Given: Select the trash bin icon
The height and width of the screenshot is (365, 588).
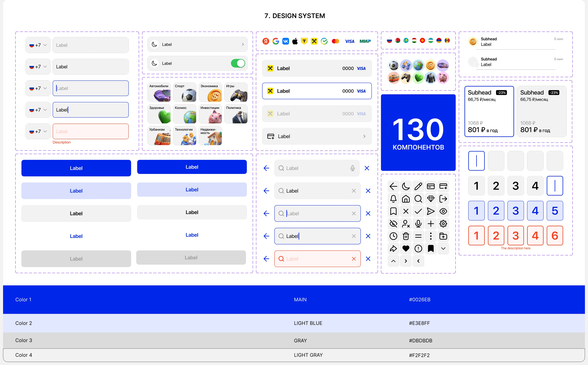Looking at the screenshot, I should coord(406,236).
